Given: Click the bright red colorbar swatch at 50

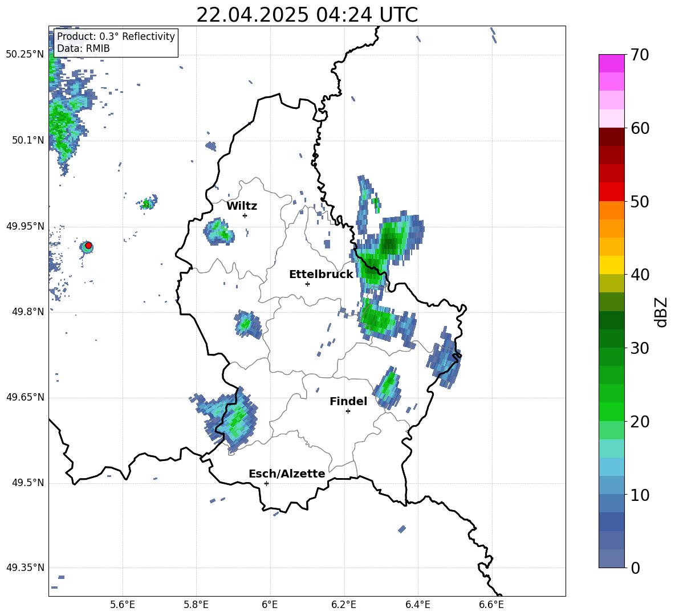Looking at the screenshot, I should (x=611, y=192).
